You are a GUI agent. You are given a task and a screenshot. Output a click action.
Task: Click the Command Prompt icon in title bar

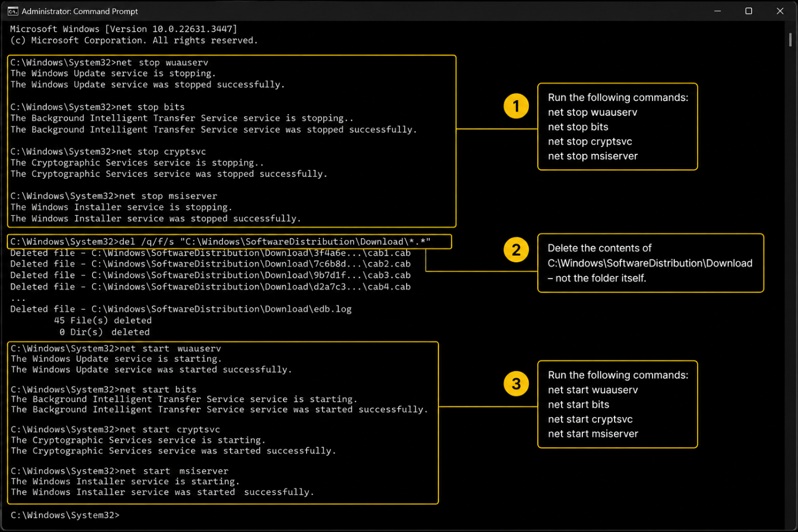12,11
